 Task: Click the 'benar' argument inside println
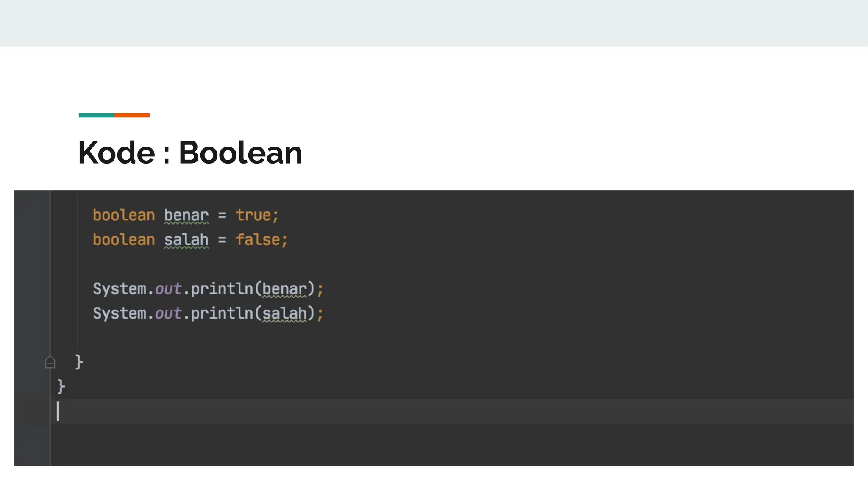click(x=284, y=289)
